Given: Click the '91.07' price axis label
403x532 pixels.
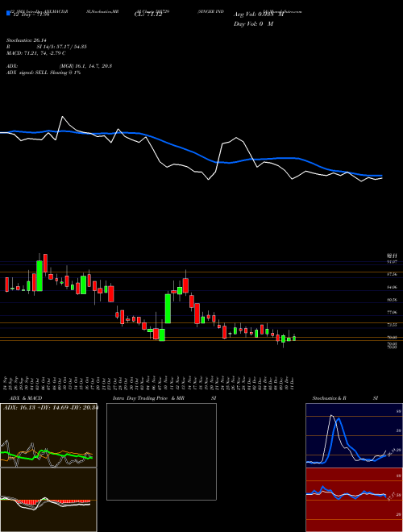Looking at the screenshot, I should [392, 262].
